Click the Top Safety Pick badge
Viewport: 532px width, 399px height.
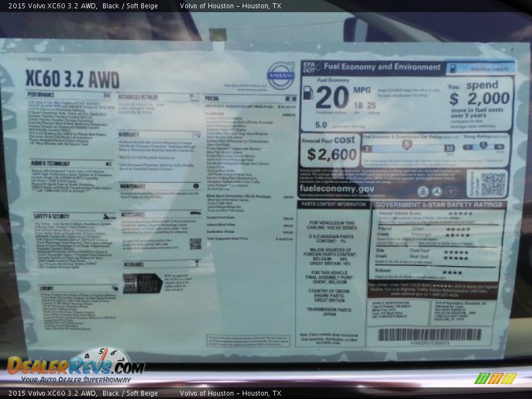coord(142,283)
